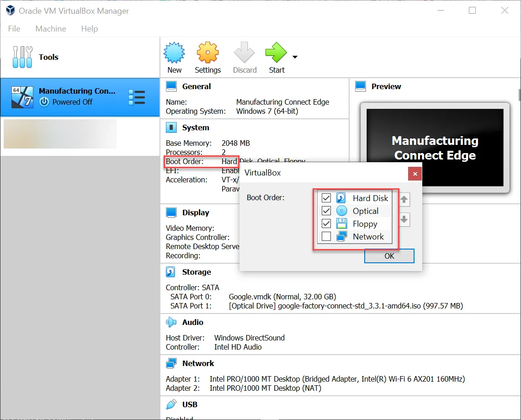Click the USB section icon
Screen dimensions: 521x420
click(x=171, y=405)
